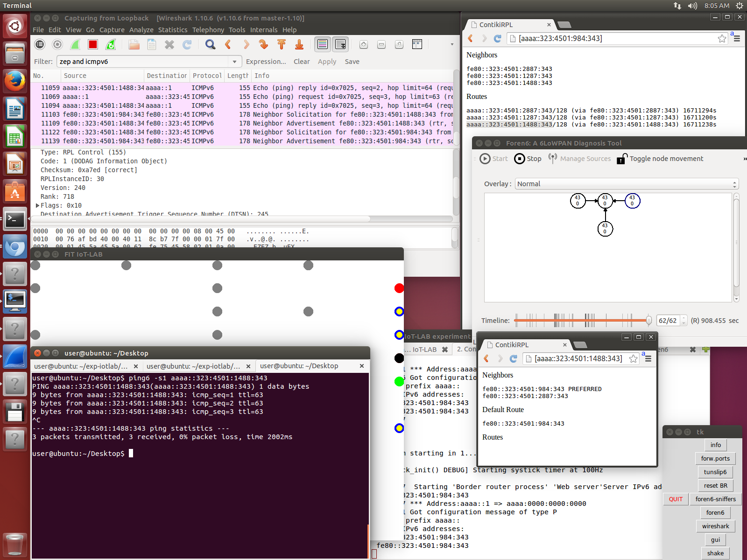Close capture file with X icon
This screenshot has height=560, width=747.
[169, 44]
